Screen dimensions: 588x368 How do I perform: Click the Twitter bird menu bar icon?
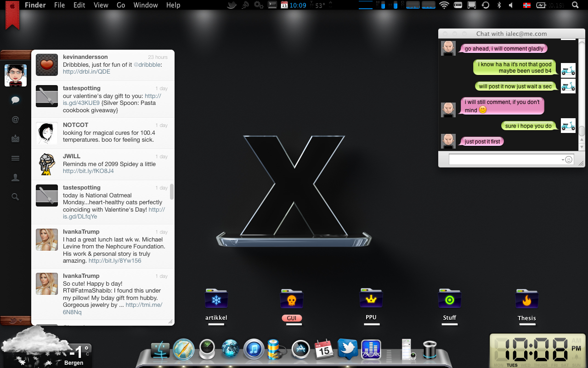point(232,5)
